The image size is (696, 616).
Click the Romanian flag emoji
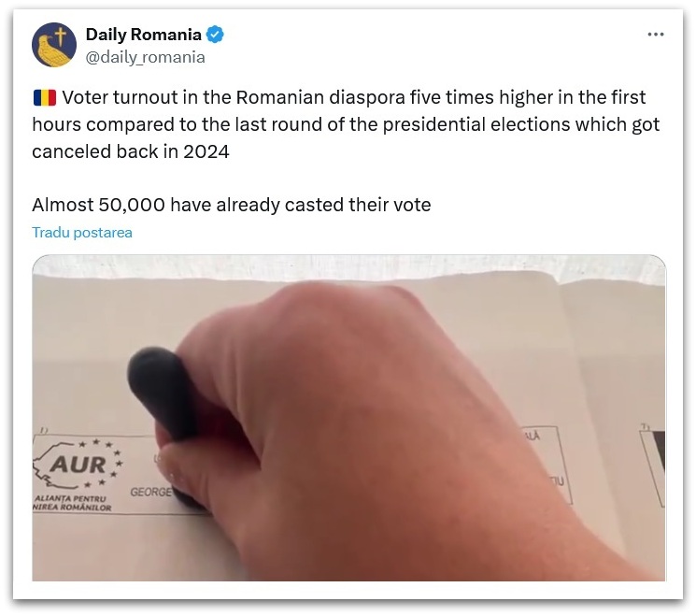[x=45, y=98]
